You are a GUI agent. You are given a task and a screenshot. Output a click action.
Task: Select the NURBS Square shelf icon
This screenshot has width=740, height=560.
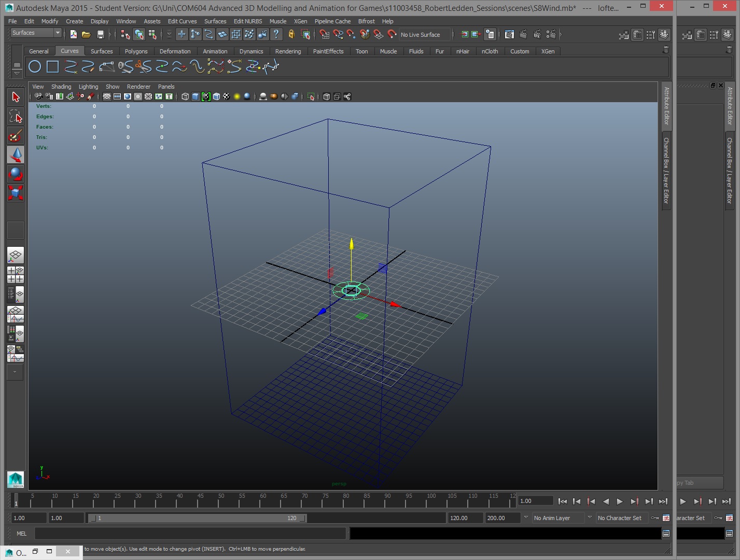point(52,66)
